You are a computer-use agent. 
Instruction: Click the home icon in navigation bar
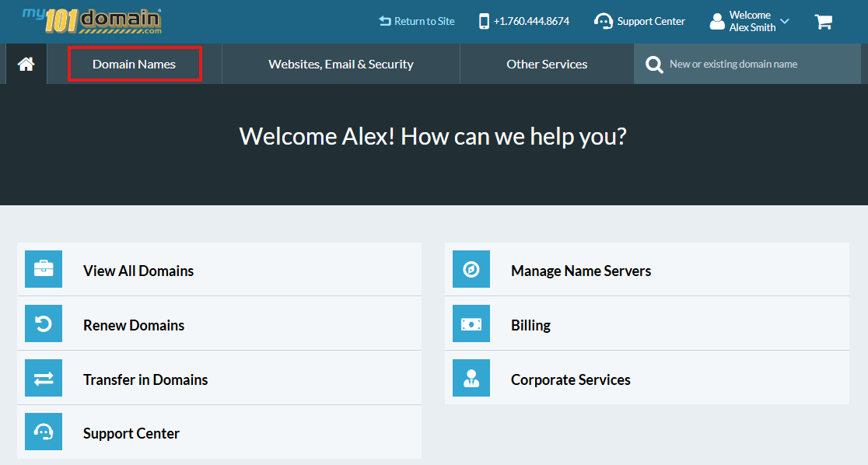pyautogui.click(x=26, y=64)
